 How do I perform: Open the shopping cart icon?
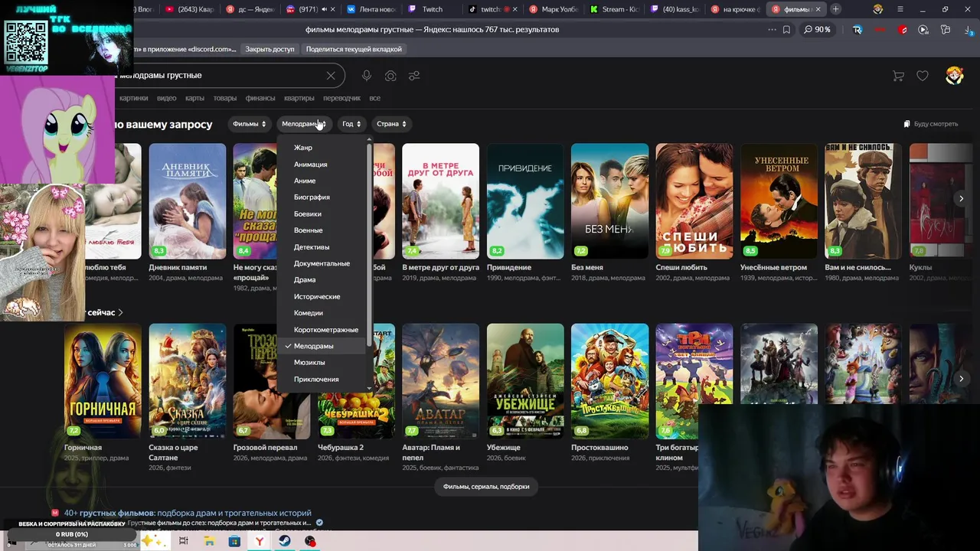pyautogui.click(x=899, y=76)
